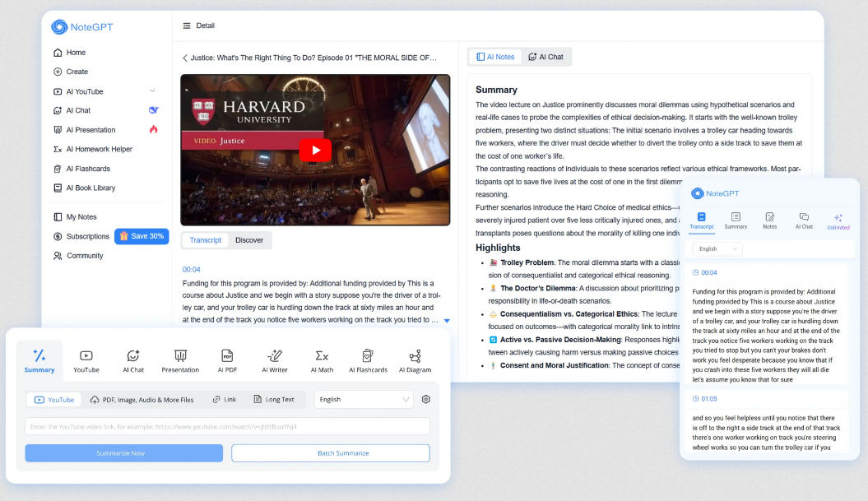Choose PDF, Image, Audio & More Files source
This screenshot has height=501, width=868.
pyautogui.click(x=142, y=400)
